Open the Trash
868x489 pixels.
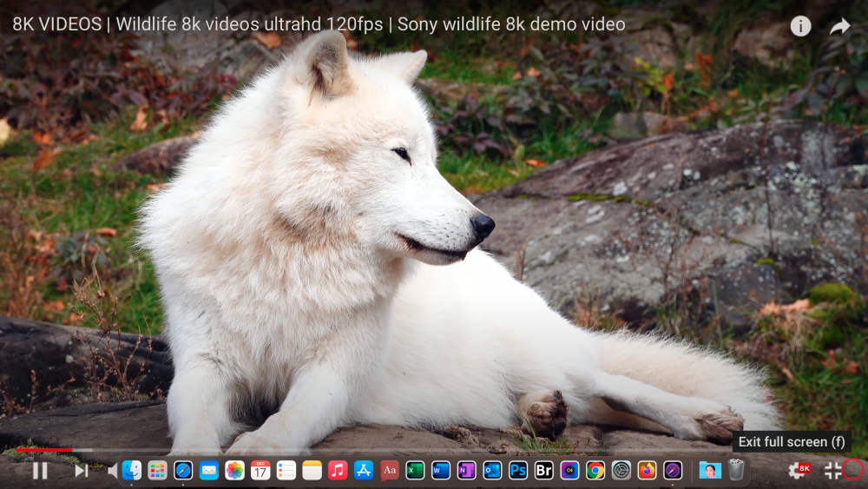[x=736, y=470]
